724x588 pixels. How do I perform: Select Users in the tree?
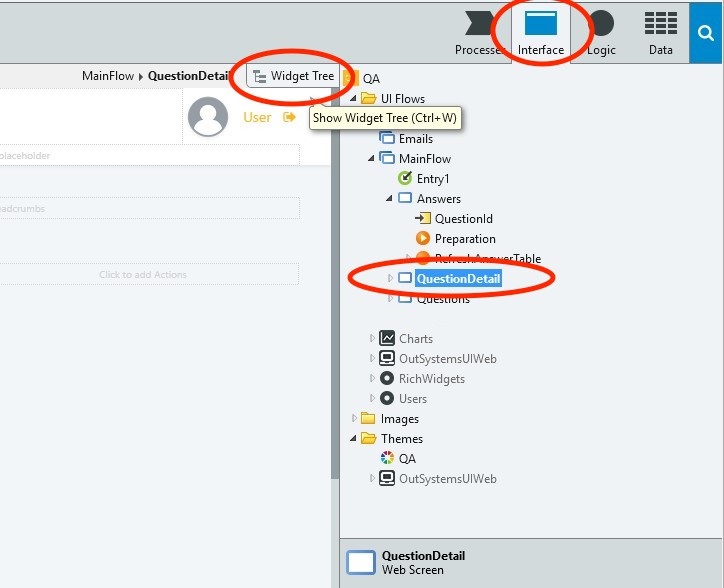click(x=412, y=399)
